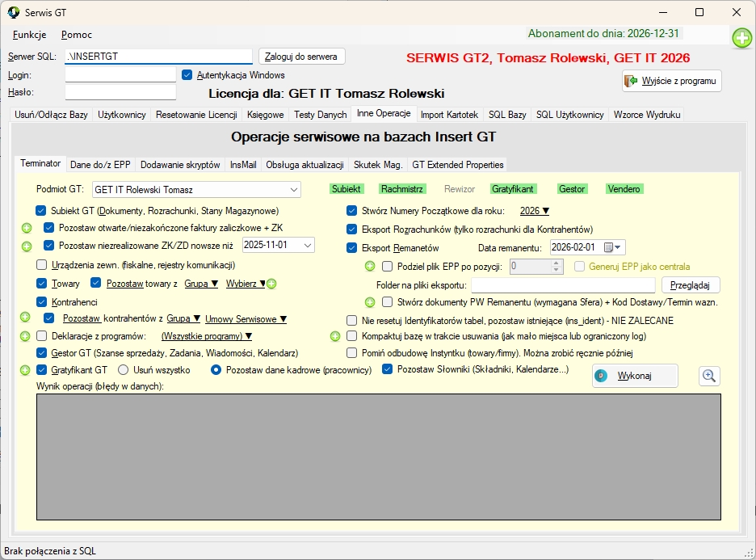Open the Podmiot GT combo box
Screen dimensions: 756x560
pyautogui.click(x=196, y=190)
